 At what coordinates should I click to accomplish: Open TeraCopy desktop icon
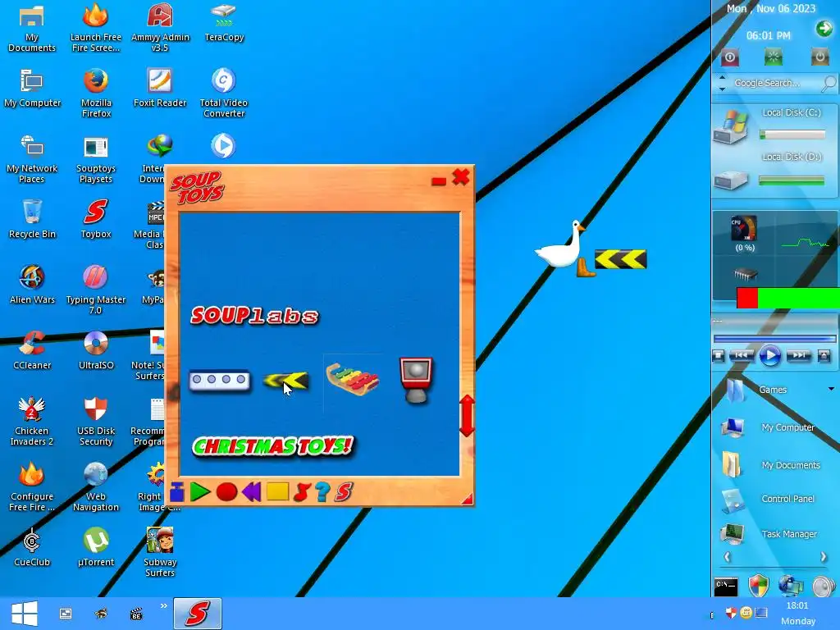click(224, 23)
